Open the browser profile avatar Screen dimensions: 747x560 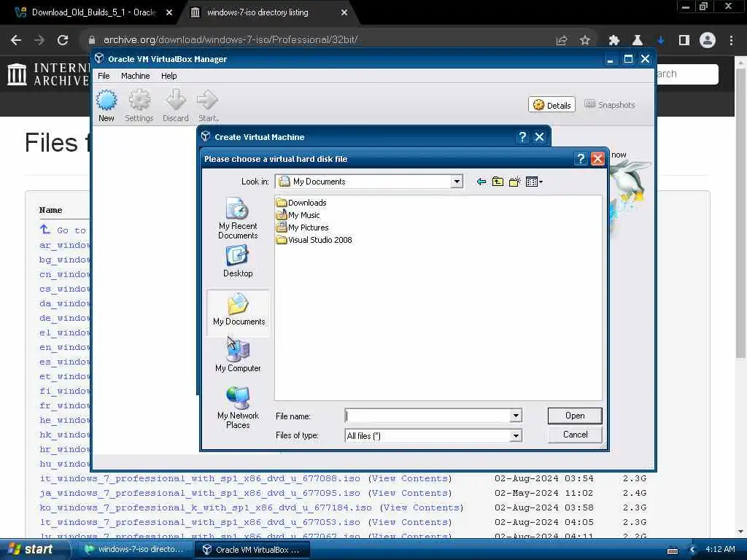708,41
